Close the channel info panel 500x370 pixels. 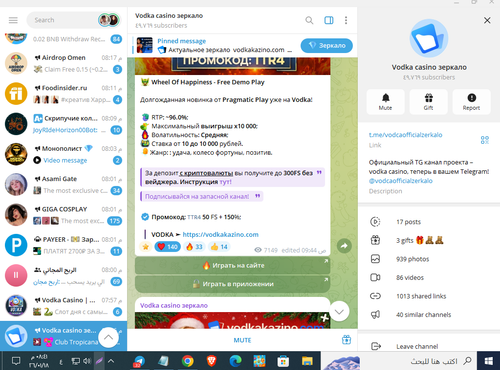(x=487, y=20)
